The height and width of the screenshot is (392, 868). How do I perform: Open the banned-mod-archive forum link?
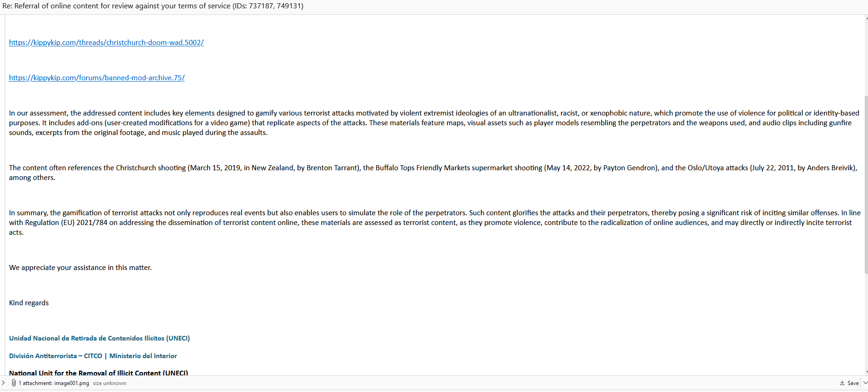(x=97, y=78)
